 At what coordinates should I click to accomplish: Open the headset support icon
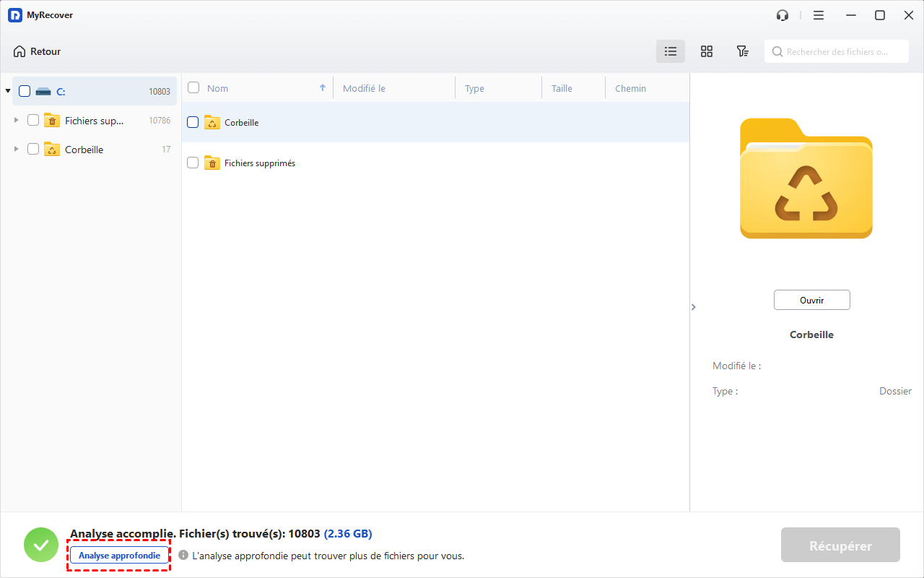[783, 15]
